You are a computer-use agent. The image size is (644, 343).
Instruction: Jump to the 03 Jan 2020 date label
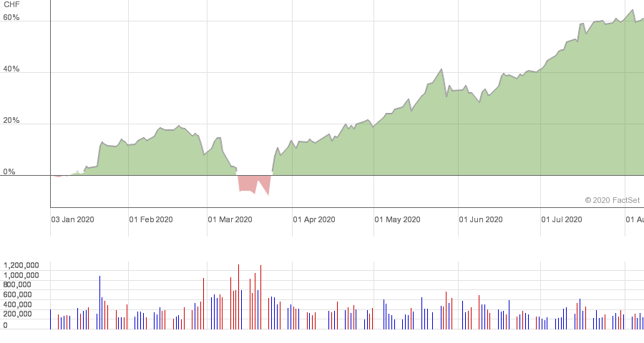[72, 219]
